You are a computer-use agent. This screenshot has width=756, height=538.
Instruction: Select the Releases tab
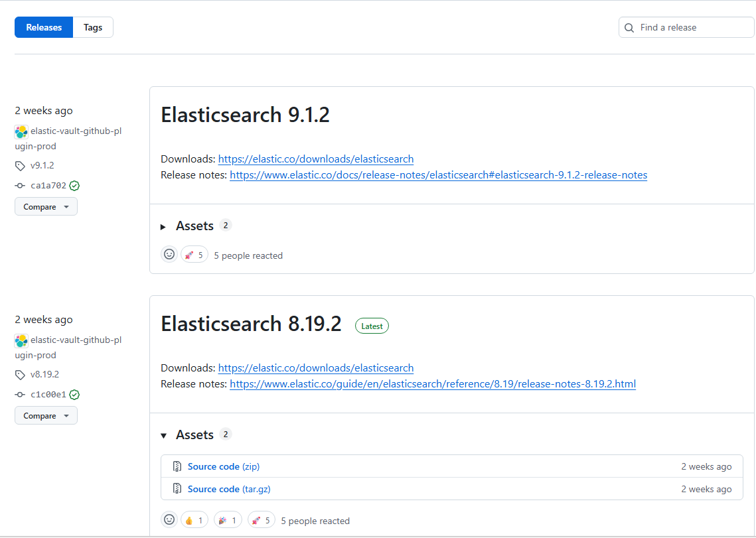pyautogui.click(x=43, y=27)
